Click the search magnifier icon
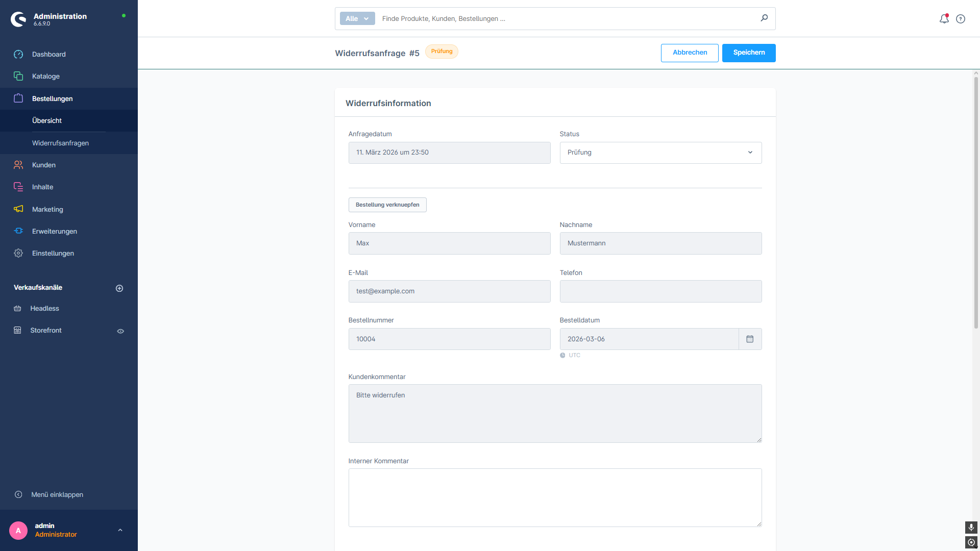This screenshot has width=980, height=551. tap(764, 18)
